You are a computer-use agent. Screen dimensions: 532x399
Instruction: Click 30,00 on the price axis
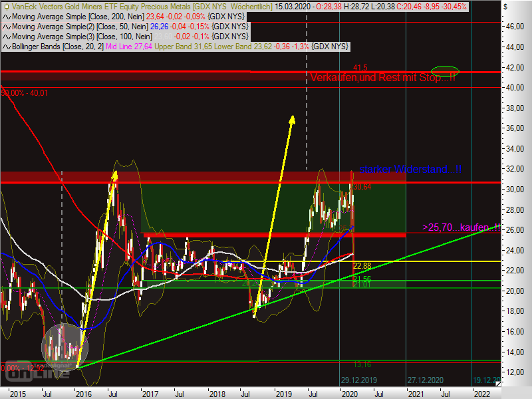pos(515,190)
